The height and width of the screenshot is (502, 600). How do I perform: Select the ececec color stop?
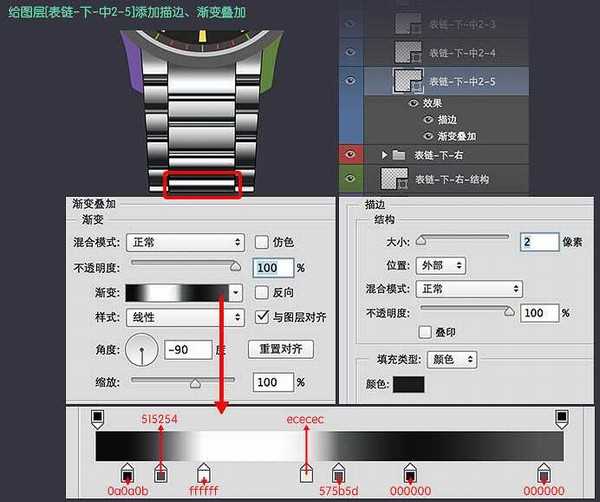coord(306,473)
